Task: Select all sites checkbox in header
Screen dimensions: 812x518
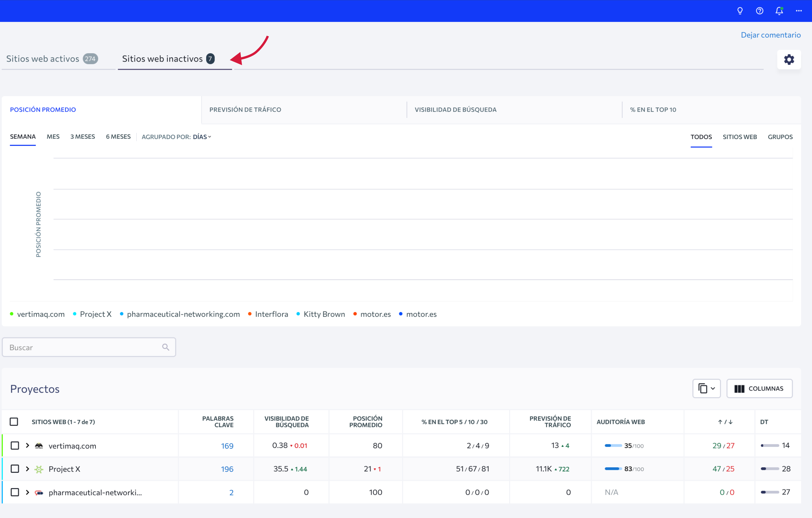Action: pyautogui.click(x=14, y=422)
